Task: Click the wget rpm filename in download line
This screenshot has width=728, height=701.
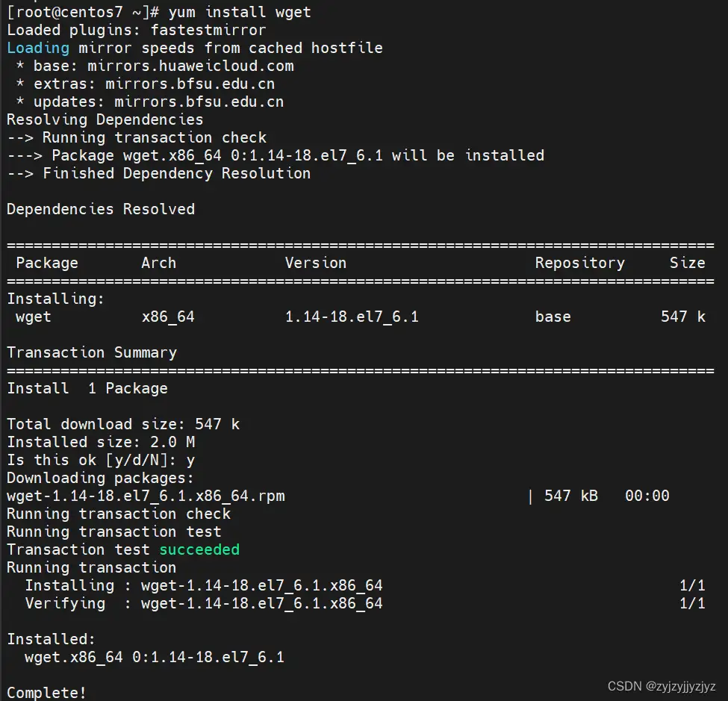Action: click(146, 496)
